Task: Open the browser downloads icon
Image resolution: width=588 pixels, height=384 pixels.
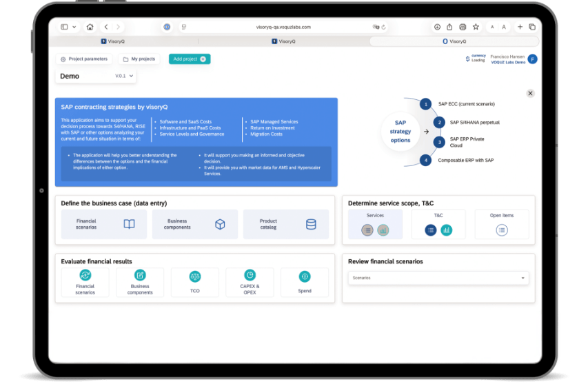Action: [437, 27]
